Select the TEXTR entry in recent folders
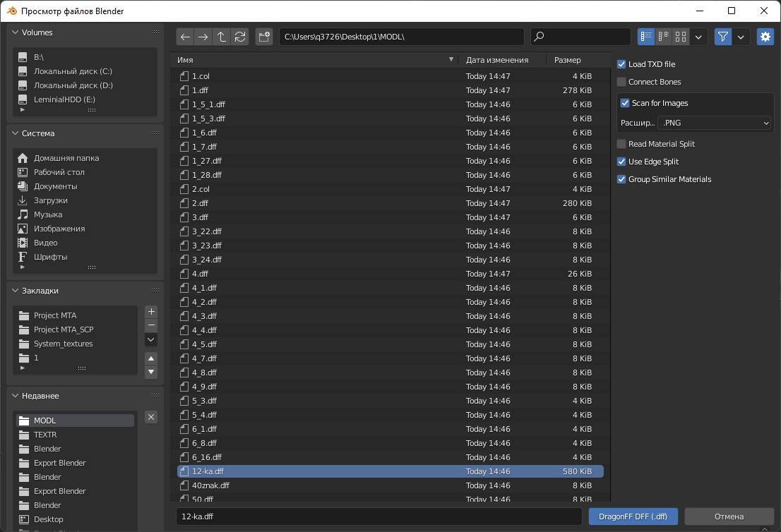 [46, 435]
